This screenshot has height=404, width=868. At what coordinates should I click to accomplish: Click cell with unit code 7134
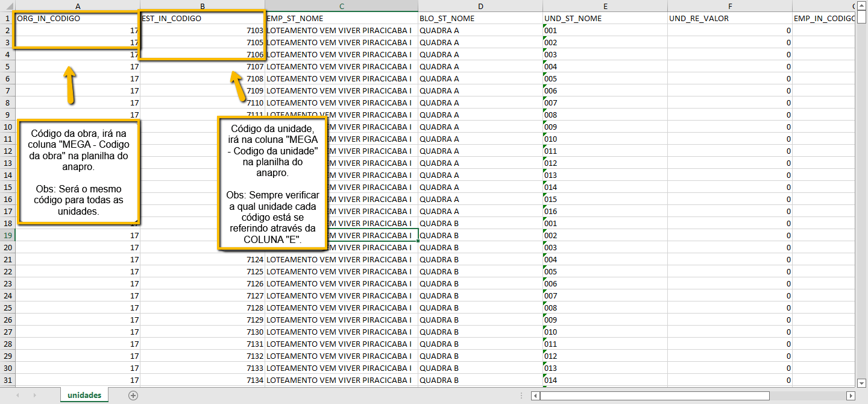pyautogui.click(x=203, y=380)
